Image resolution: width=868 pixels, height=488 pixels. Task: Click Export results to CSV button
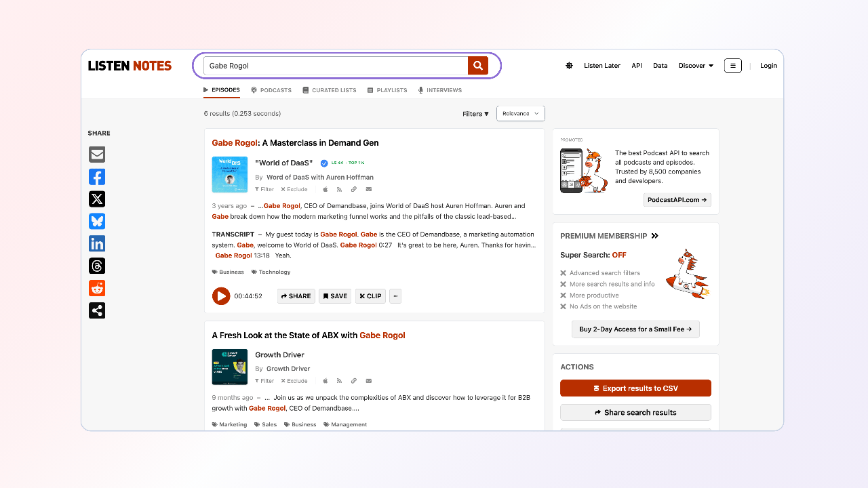coord(635,388)
